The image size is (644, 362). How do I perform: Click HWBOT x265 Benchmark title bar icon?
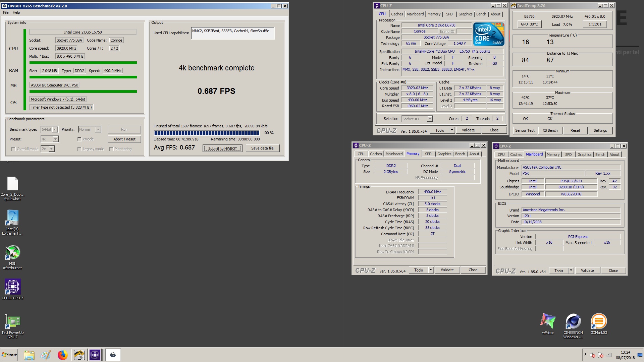coord(4,6)
